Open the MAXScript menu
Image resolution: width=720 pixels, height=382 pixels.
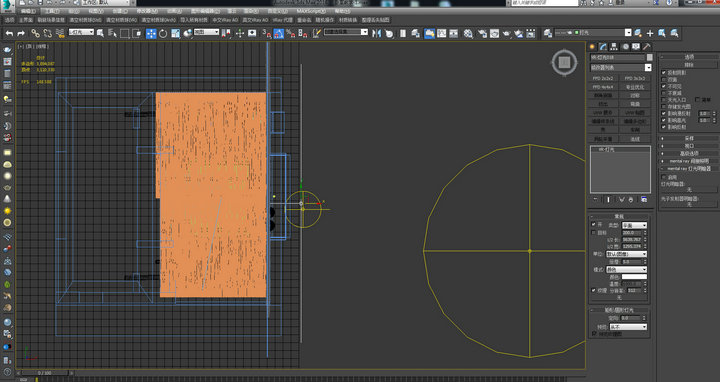[311, 11]
